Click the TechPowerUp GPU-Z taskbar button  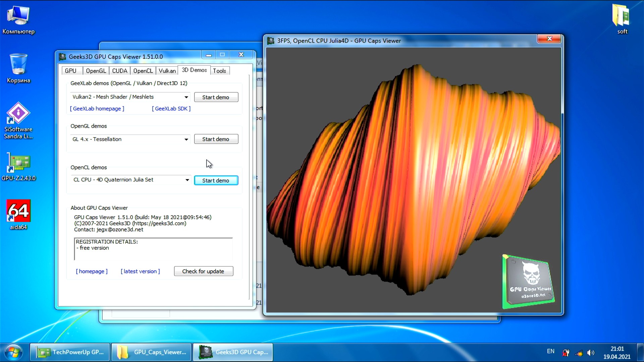tap(70, 352)
